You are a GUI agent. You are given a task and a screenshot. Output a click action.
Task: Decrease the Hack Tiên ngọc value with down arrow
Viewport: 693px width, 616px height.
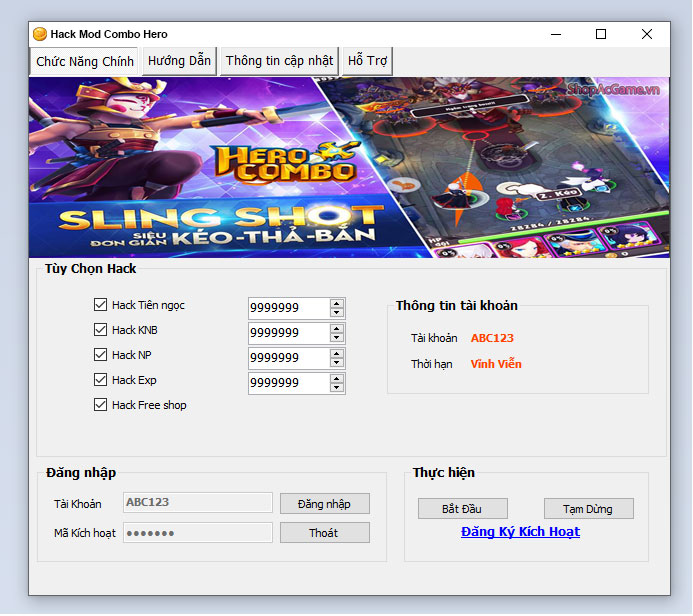coord(337,312)
